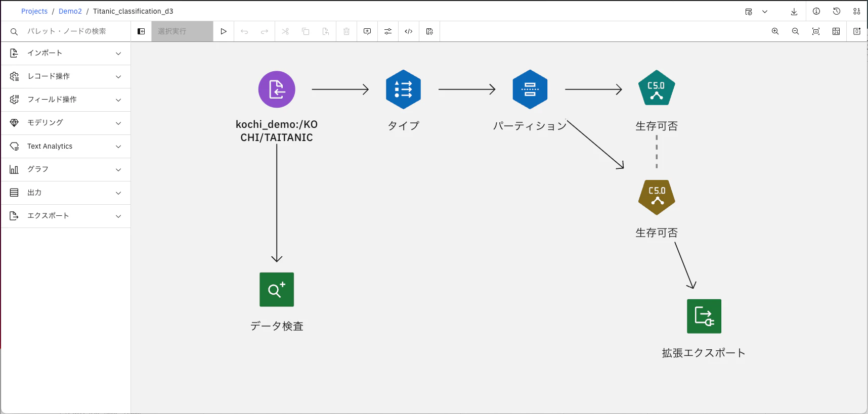Click the paste icon in toolbar
Viewport: 868px width, 414px height.
(326, 31)
